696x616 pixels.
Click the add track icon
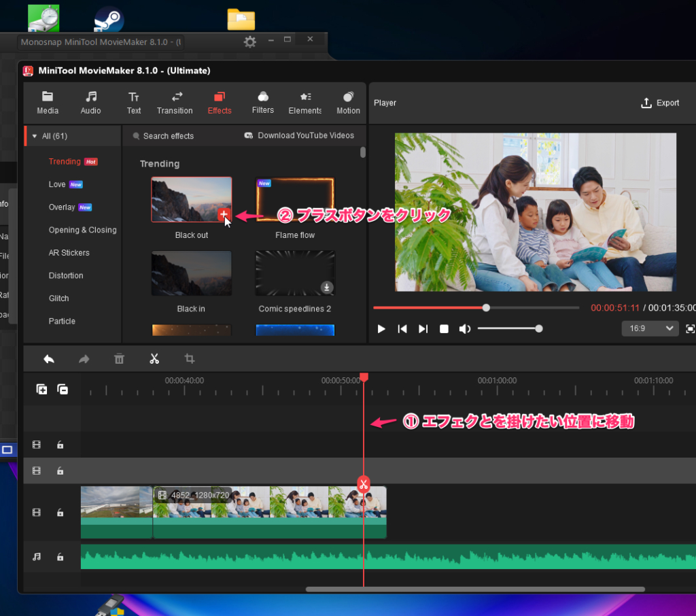click(42, 390)
